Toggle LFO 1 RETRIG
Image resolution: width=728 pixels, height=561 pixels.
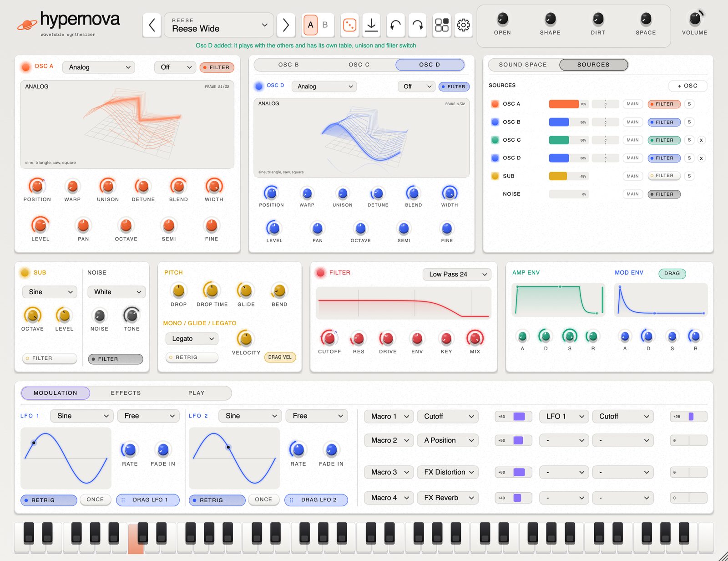click(49, 500)
